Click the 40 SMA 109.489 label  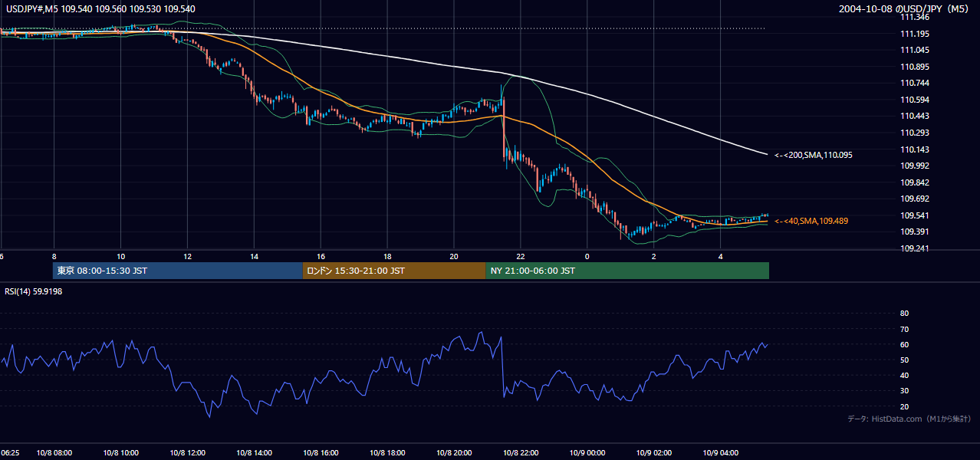[x=811, y=221]
